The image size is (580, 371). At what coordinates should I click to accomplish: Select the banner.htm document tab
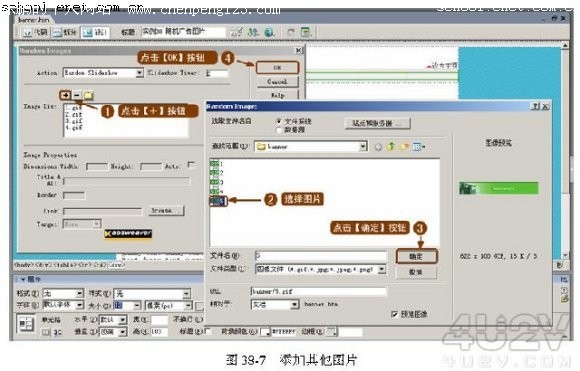coord(34,20)
